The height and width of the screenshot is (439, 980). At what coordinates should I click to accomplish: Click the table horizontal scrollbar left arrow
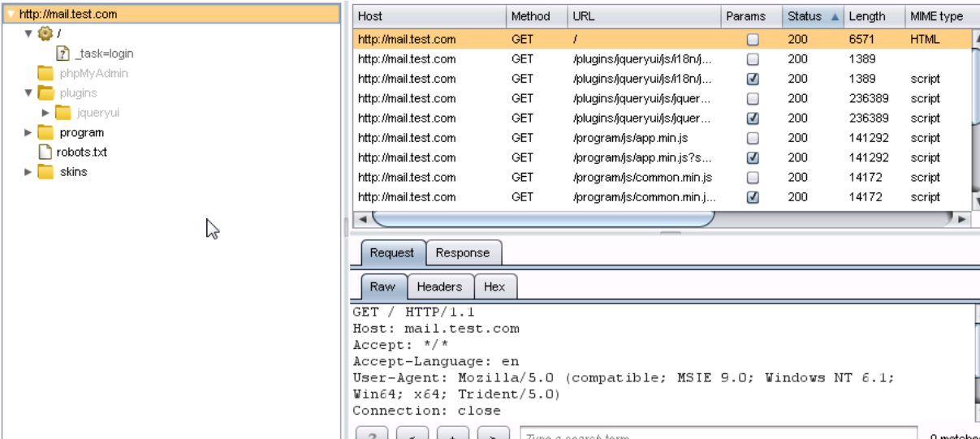click(x=362, y=219)
